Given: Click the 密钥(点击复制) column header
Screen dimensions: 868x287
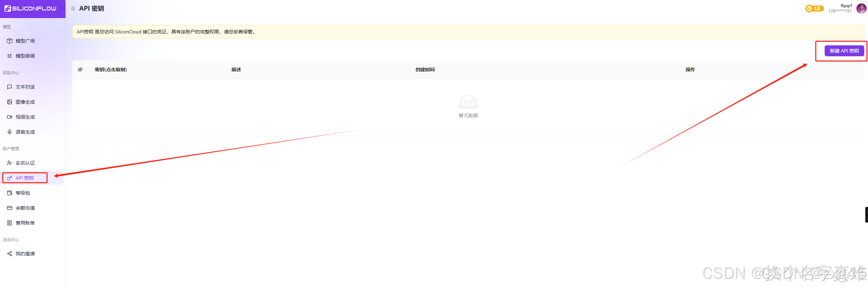Looking at the screenshot, I should pos(111,70).
